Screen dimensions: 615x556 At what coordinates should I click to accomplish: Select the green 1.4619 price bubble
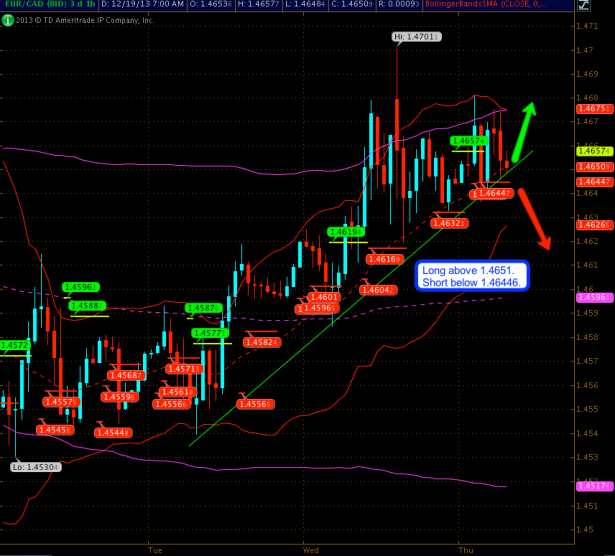coord(345,232)
